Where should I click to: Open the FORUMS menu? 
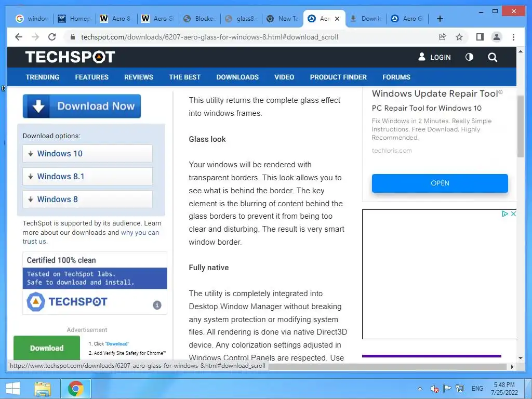[396, 77]
